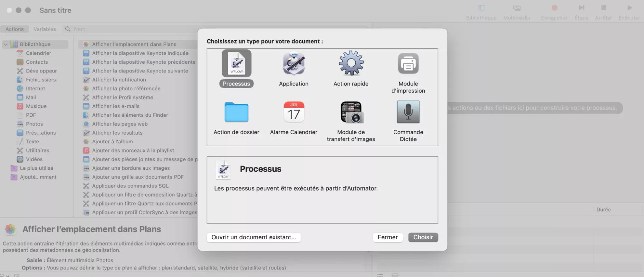Pick the Commande Dictée microphone icon
This screenshot has height=277, width=644.
(x=408, y=112)
